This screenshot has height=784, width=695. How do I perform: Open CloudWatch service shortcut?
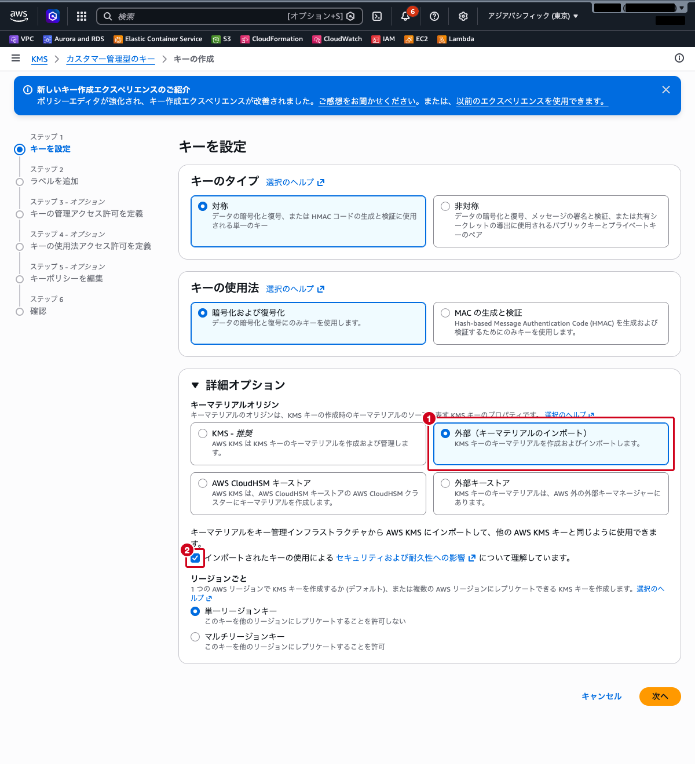337,39
